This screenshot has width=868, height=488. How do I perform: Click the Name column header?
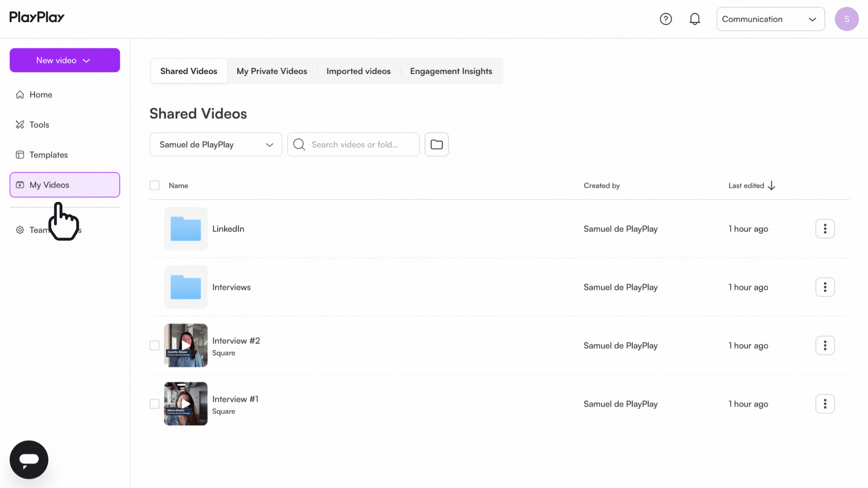coord(179,186)
